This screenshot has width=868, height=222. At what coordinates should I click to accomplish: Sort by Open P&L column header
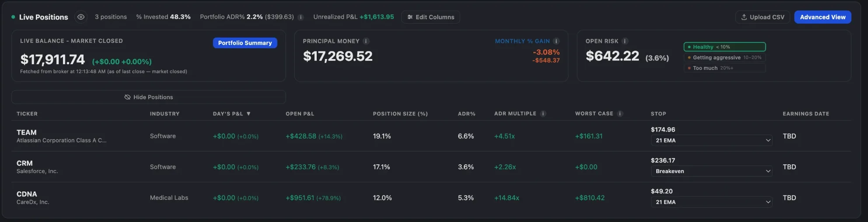[300, 114]
